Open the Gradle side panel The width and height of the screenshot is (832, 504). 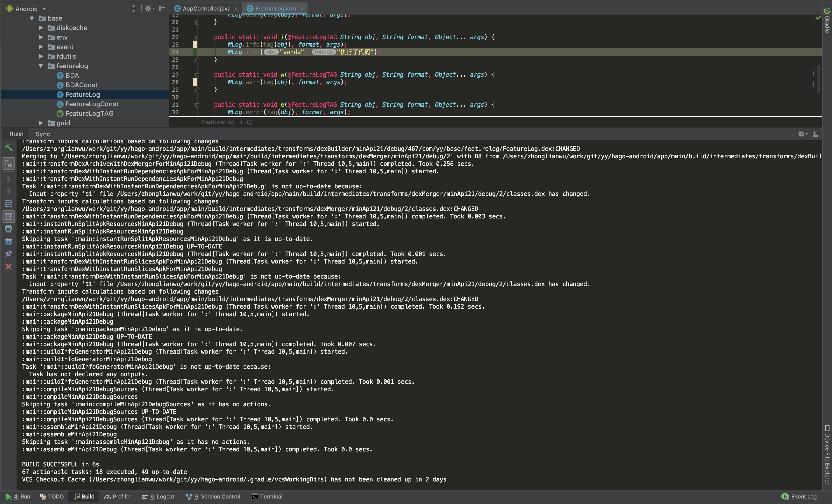827,20
